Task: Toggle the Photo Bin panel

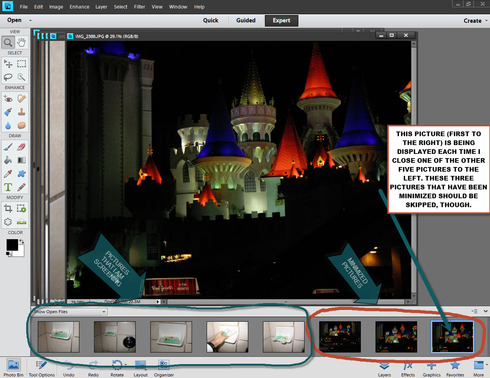Action: coord(13,368)
